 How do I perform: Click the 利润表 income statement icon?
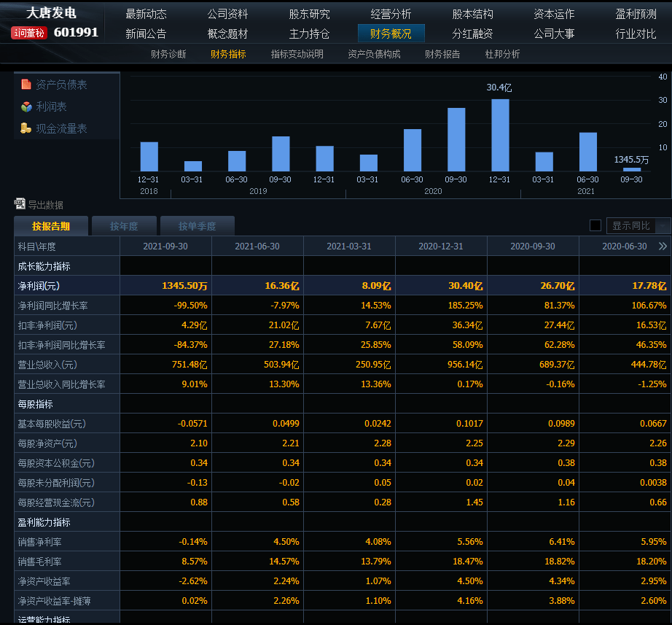26,106
